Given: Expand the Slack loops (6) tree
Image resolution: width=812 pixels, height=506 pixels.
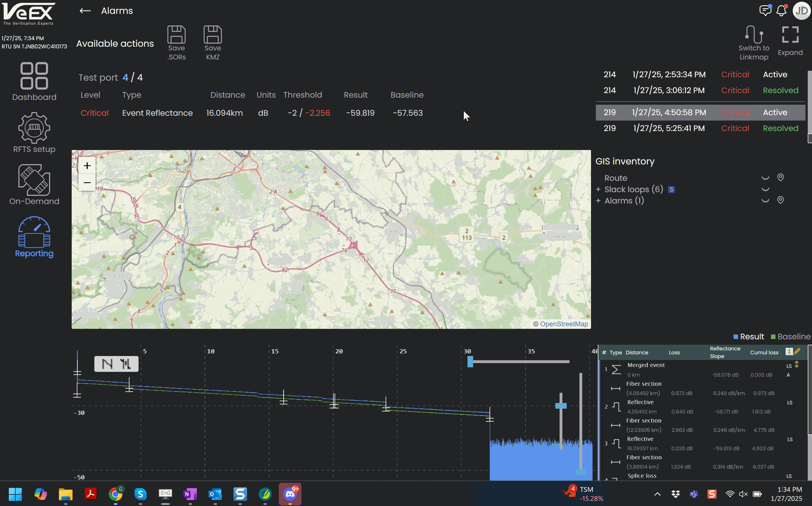Looking at the screenshot, I should tap(598, 189).
